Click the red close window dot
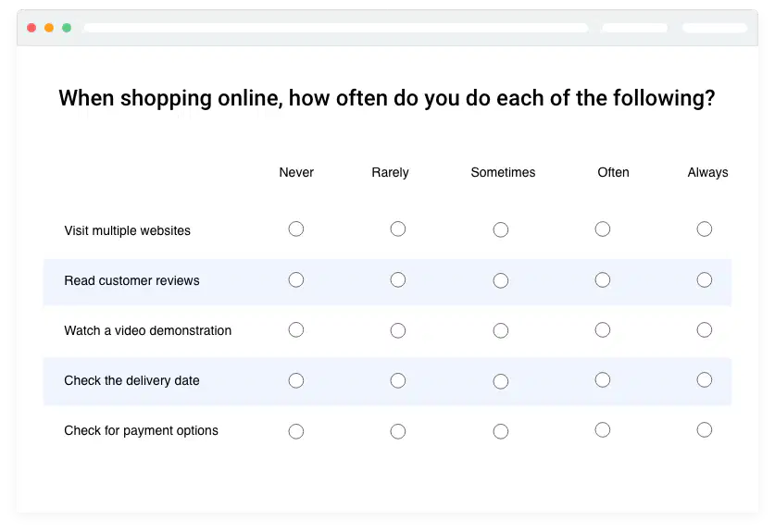The height and width of the screenshot is (532, 775). click(x=31, y=28)
